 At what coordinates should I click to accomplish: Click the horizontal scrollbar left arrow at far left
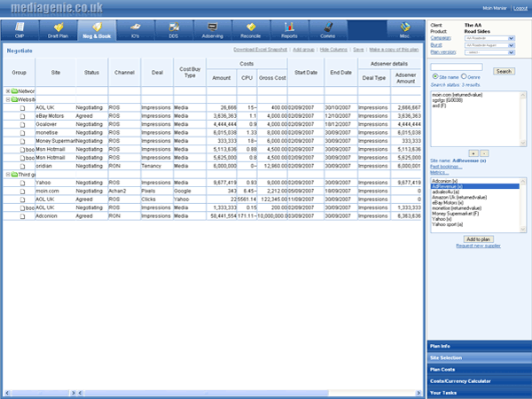[7, 393]
